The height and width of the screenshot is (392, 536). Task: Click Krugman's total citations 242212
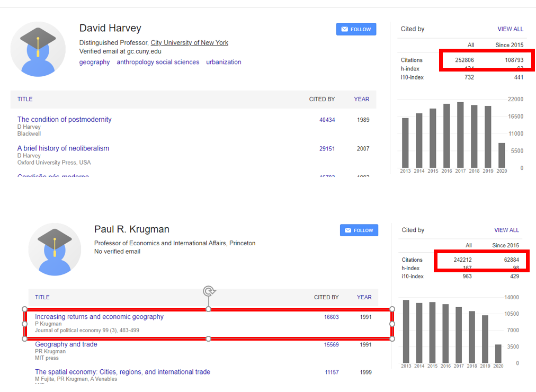(x=462, y=260)
